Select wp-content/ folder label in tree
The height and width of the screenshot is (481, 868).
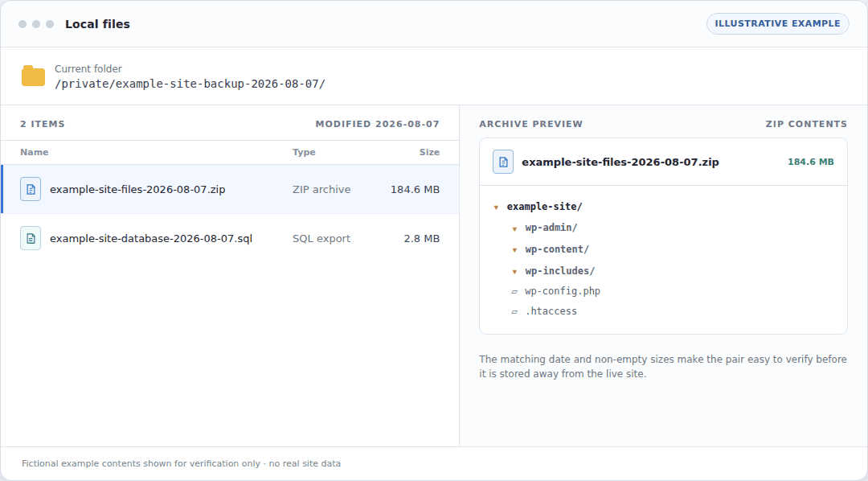557,249
